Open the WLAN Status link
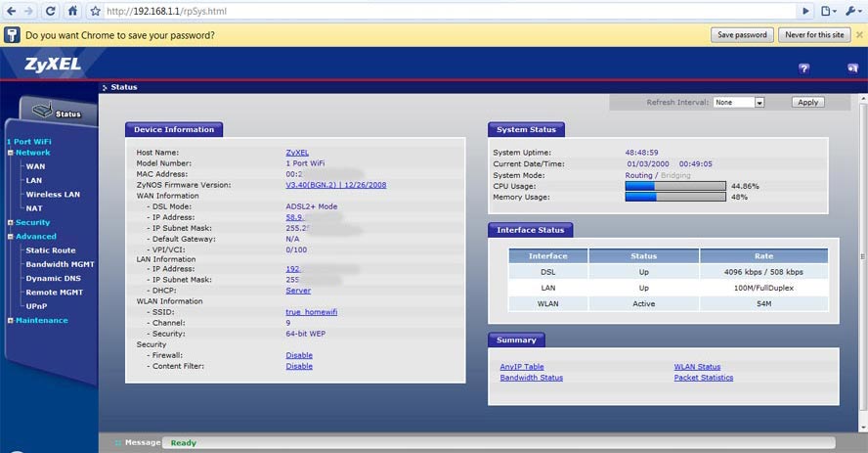 (x=697, y=367)
